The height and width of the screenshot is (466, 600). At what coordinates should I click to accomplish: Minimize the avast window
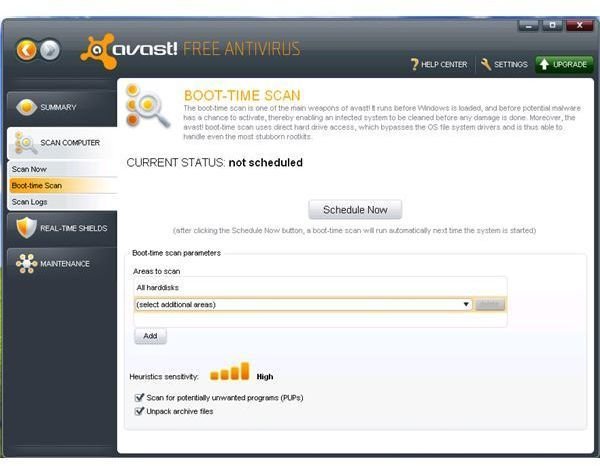tap(528, 26)
